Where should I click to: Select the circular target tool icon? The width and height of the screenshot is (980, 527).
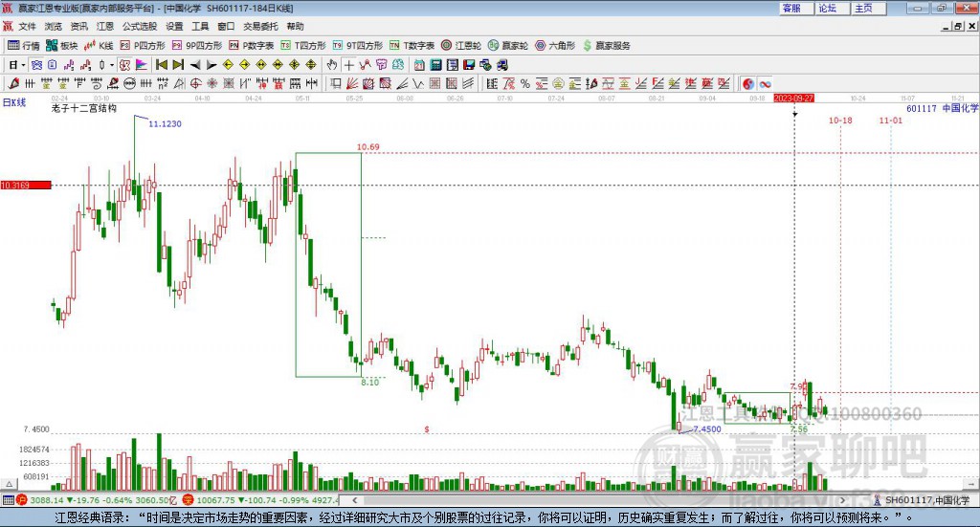click(195, 83)
